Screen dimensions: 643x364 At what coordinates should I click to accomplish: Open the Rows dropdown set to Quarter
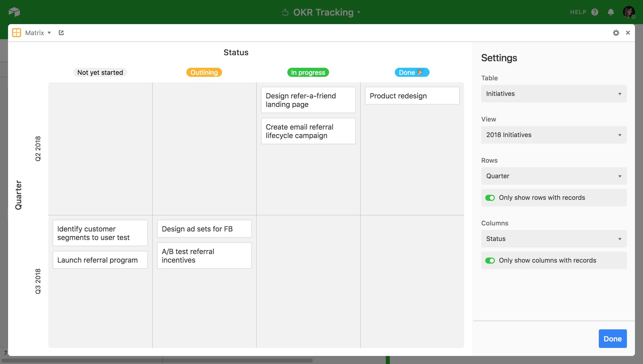(x=554, y=176)
